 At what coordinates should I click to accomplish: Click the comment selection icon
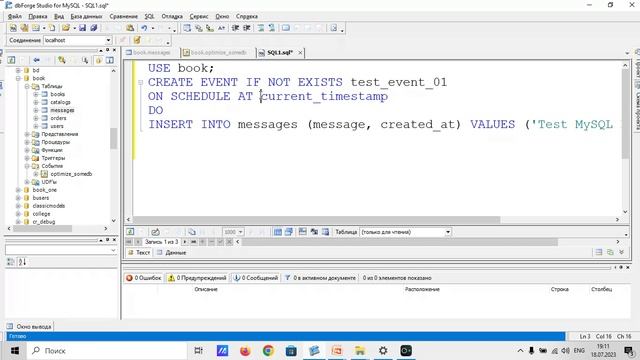(260, 28)
